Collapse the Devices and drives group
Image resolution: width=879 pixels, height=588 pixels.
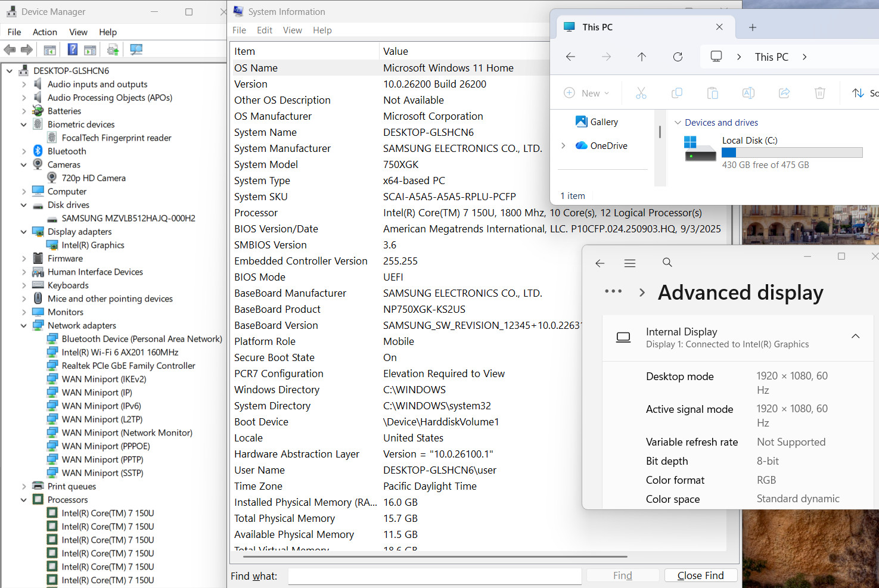coord(678,123)
